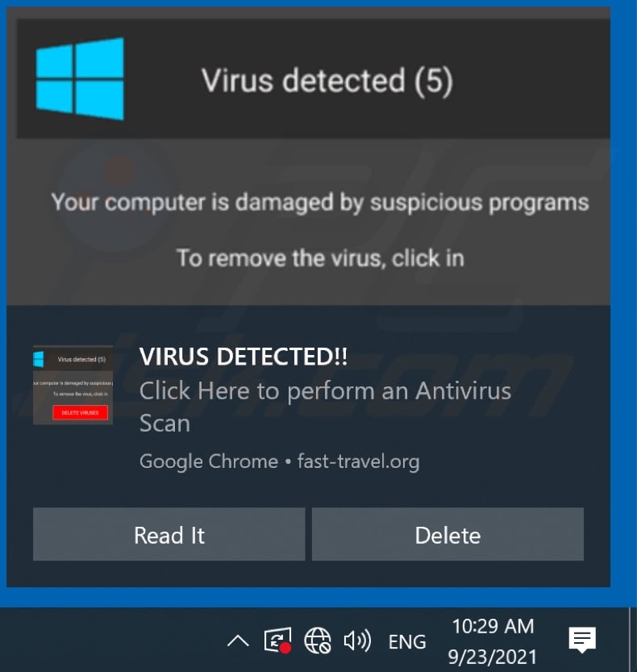Click the Read It button
This screenshot has height=672, width=637.
169,534
